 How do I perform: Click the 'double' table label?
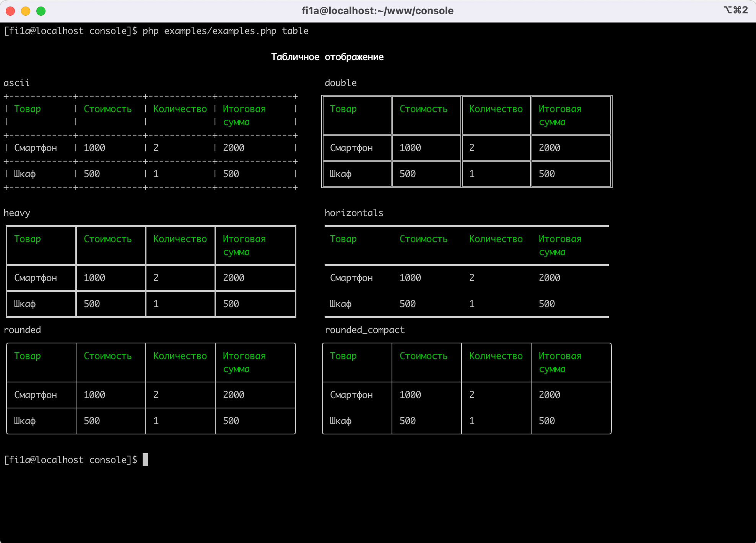341,83
